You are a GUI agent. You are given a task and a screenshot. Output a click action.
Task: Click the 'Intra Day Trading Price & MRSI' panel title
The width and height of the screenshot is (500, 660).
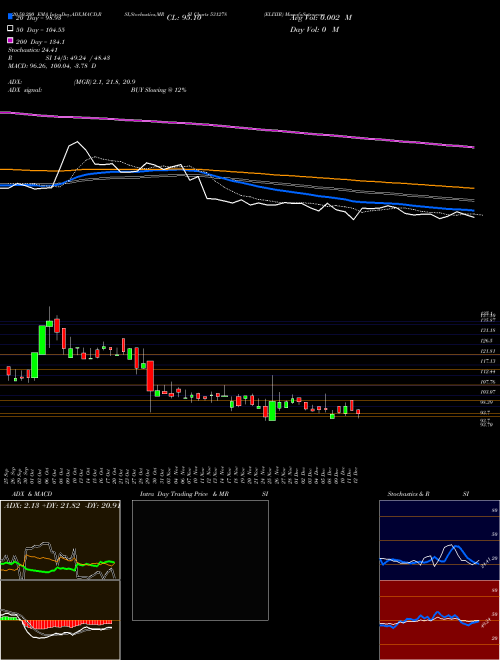(204, 494)
